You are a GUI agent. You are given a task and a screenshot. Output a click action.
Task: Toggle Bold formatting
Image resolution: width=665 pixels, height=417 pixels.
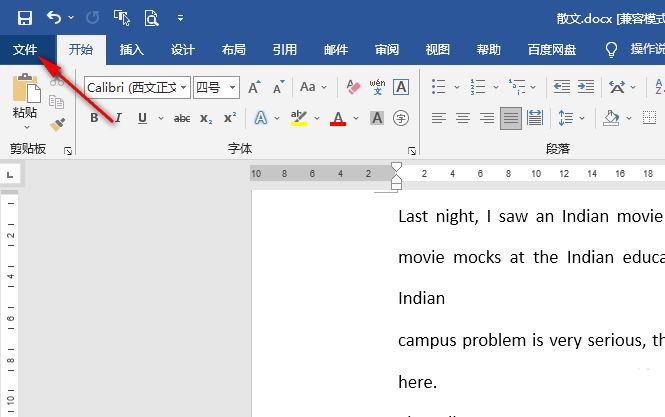tap(95, 118)
